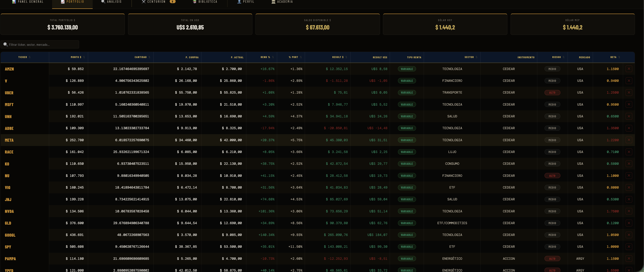Screen dimensions: 644x272
Task: Delete the MSFT row
Action: coord(629,104)
